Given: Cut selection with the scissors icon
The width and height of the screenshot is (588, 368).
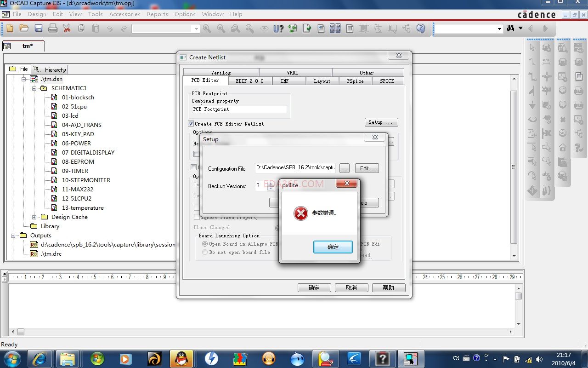Looking at the screenshot, I should pos(67,29).
